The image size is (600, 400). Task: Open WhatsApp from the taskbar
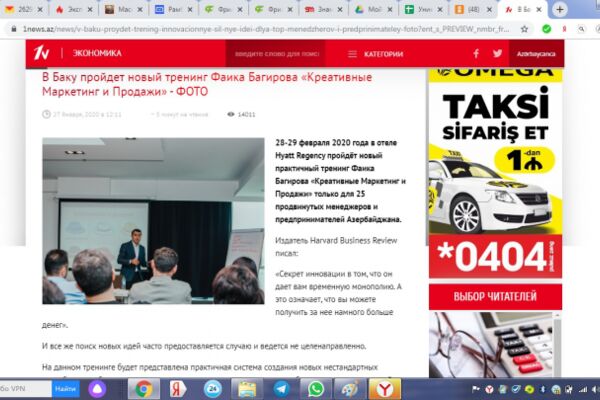[316, 389]
